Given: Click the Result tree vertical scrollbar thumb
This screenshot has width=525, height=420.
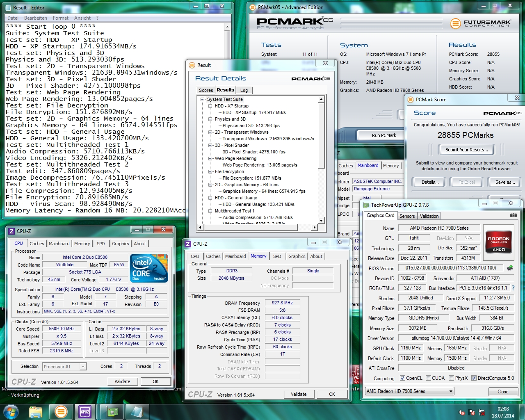Looking at the screenshot, I should tap(321, 136).
